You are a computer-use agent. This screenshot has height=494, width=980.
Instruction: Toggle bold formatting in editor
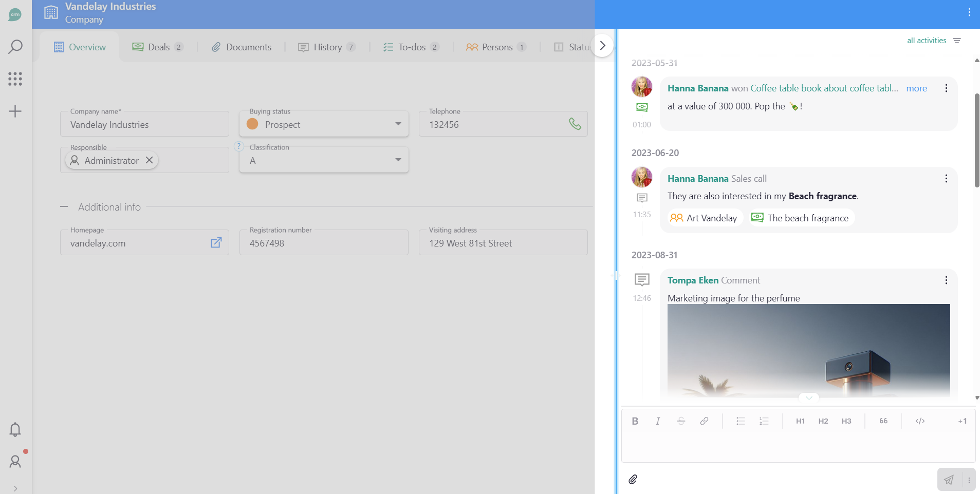pos(635,421)
